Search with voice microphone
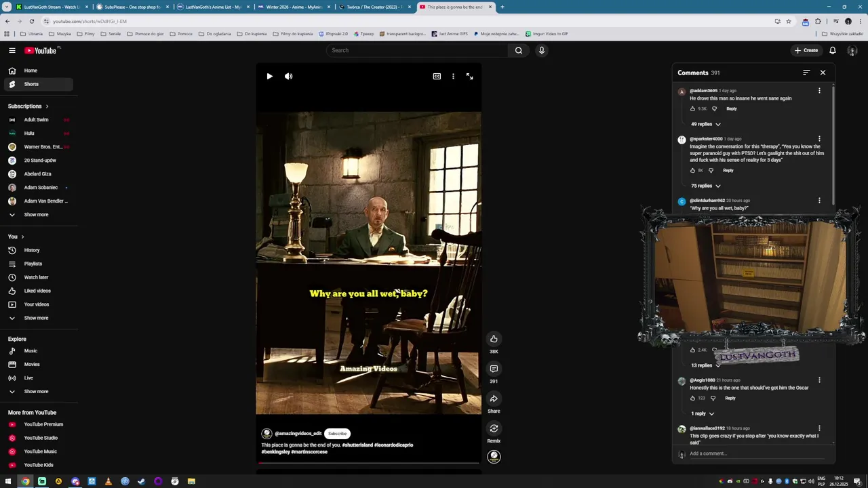 click(541, 50)
